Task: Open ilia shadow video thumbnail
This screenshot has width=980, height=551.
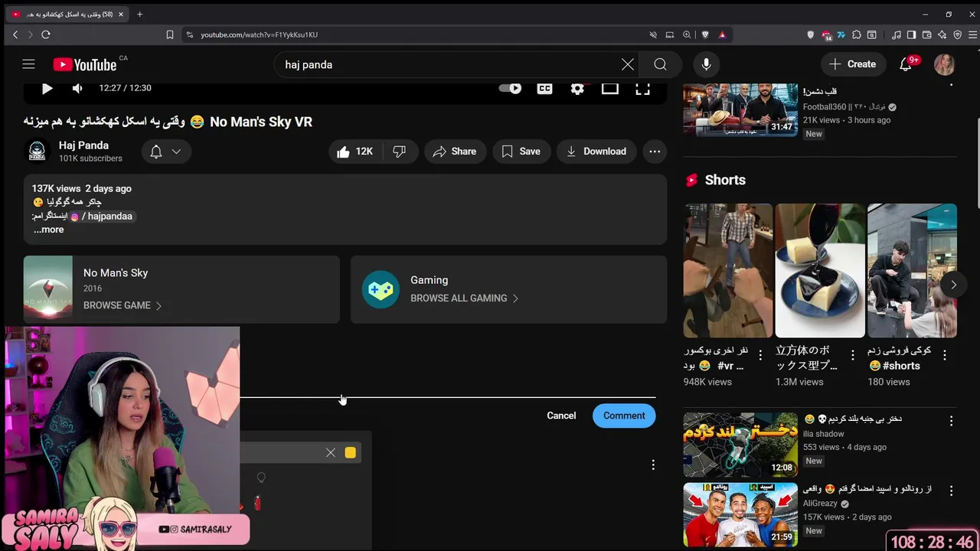Action: [x=740, y=445]
